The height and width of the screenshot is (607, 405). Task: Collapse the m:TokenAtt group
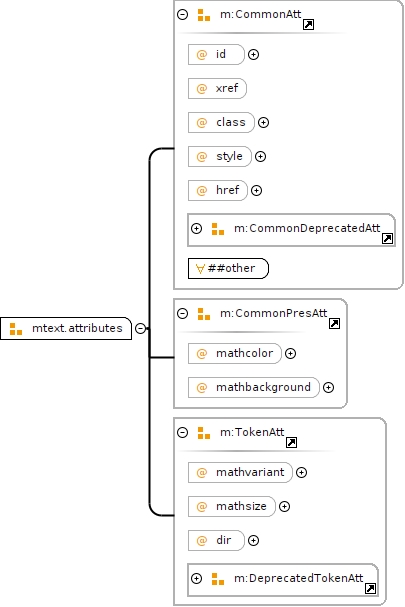tap(182, 432)
